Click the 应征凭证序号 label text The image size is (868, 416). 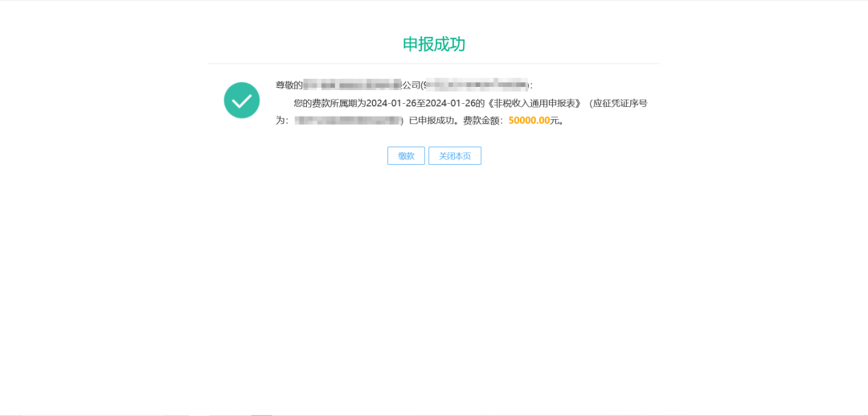tap(620, 103)
